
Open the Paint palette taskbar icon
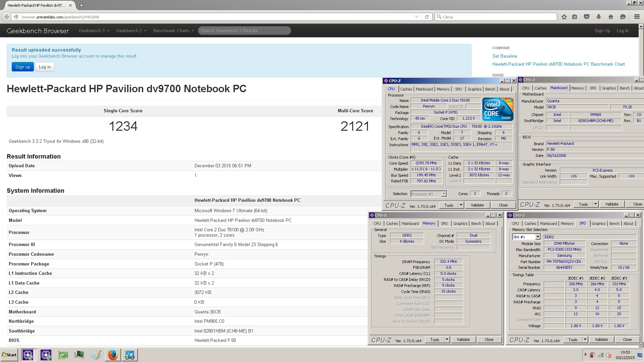click(96, 355)
